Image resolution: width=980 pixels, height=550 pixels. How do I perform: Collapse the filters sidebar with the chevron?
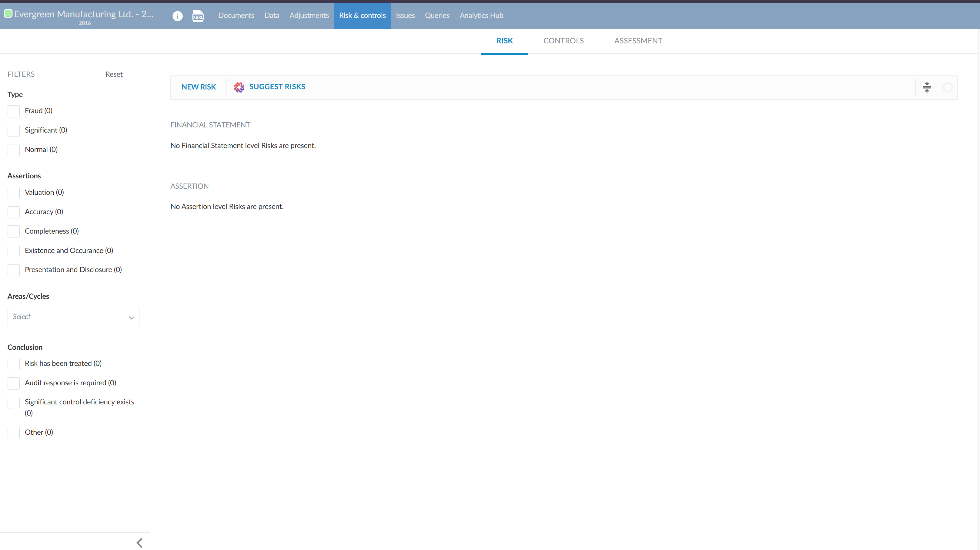point(140,542)
